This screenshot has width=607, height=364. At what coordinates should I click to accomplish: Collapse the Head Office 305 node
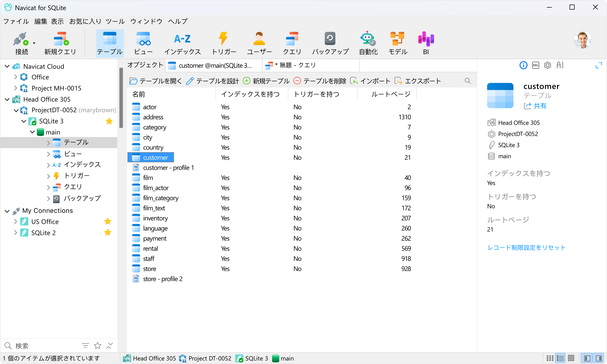click(x=7, y=99)
